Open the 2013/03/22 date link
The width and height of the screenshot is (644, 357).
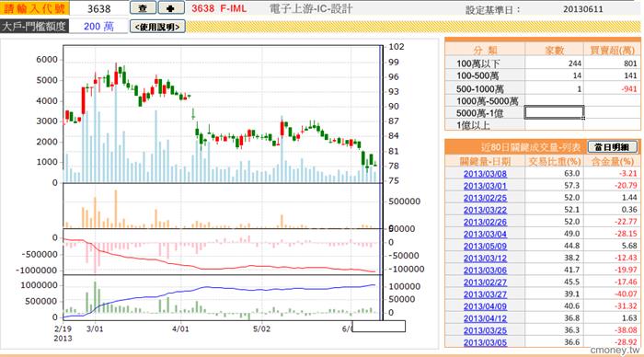pos(485,210)
